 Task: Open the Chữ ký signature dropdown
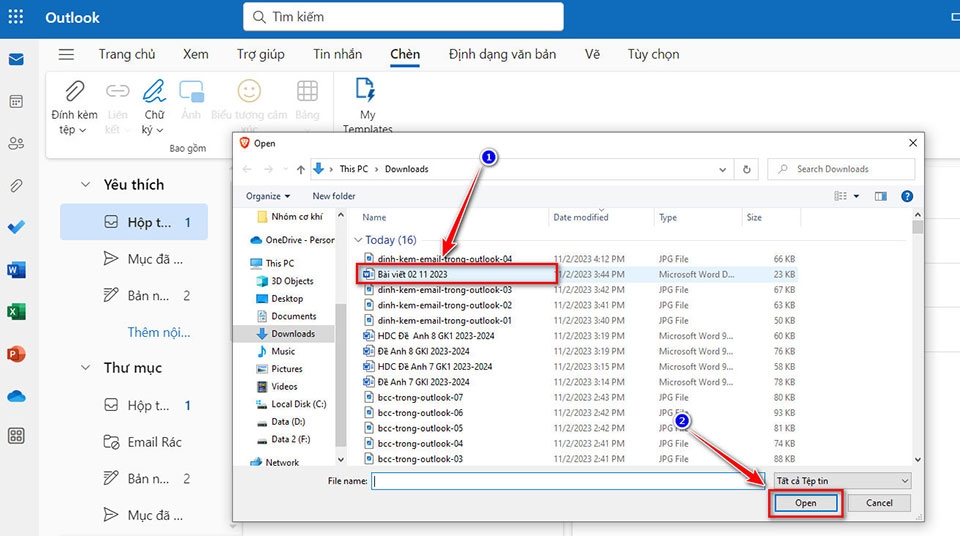[153, 107]
